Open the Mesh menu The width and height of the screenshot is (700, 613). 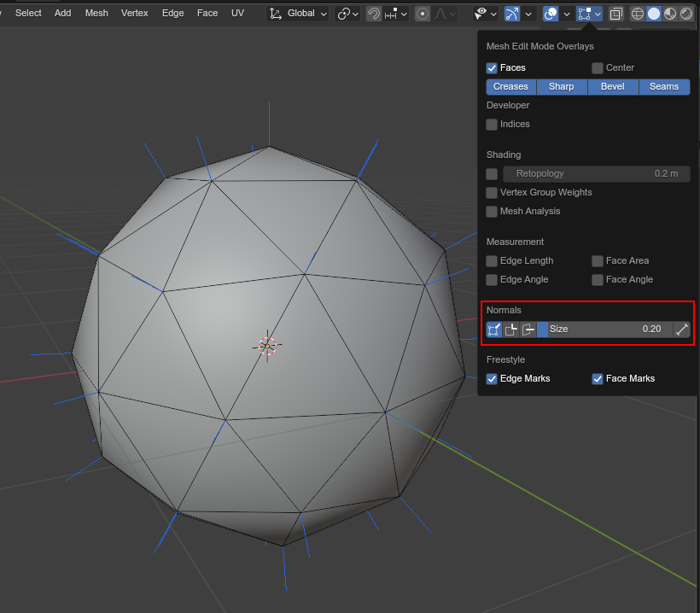click(96, 14)
